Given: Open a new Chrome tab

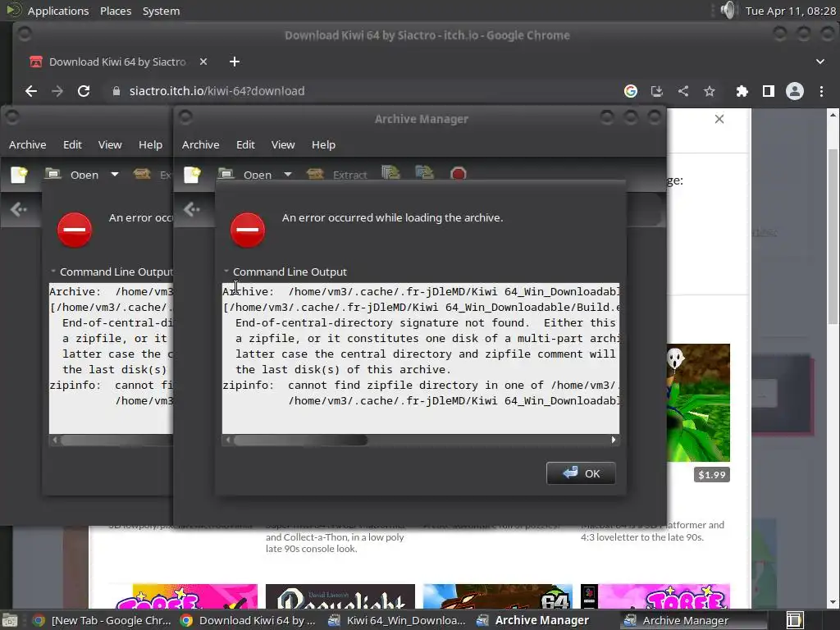Looking at the screenshot, I should point(234,62).
